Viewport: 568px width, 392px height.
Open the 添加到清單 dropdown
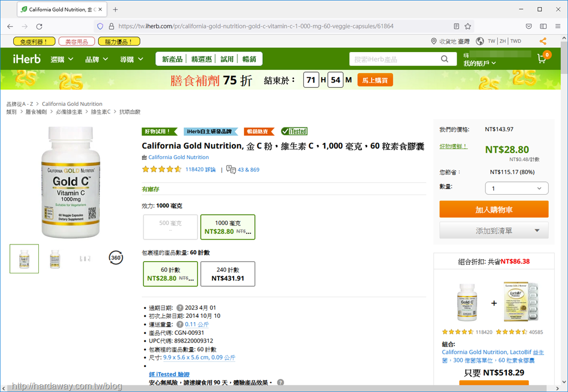pos(494,231)
